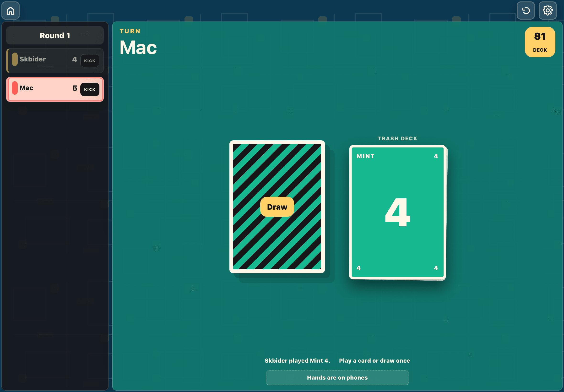Kick player Skbider

point(90,61)
